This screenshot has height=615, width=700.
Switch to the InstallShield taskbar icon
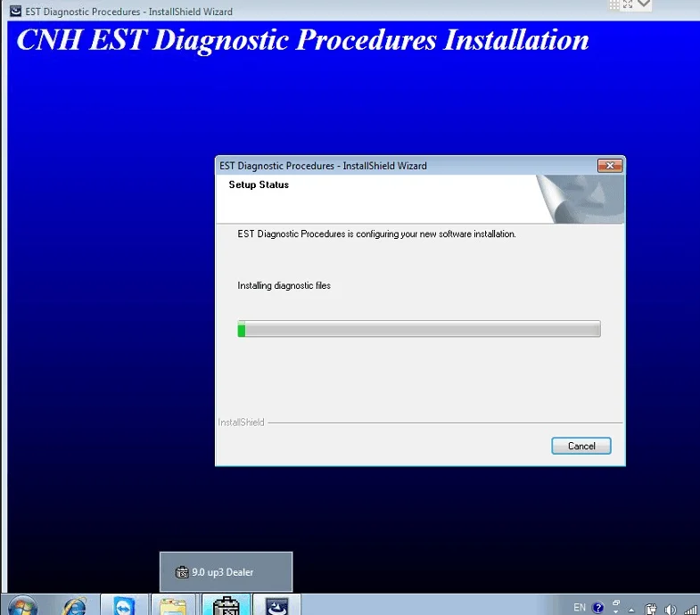[276, 606]
